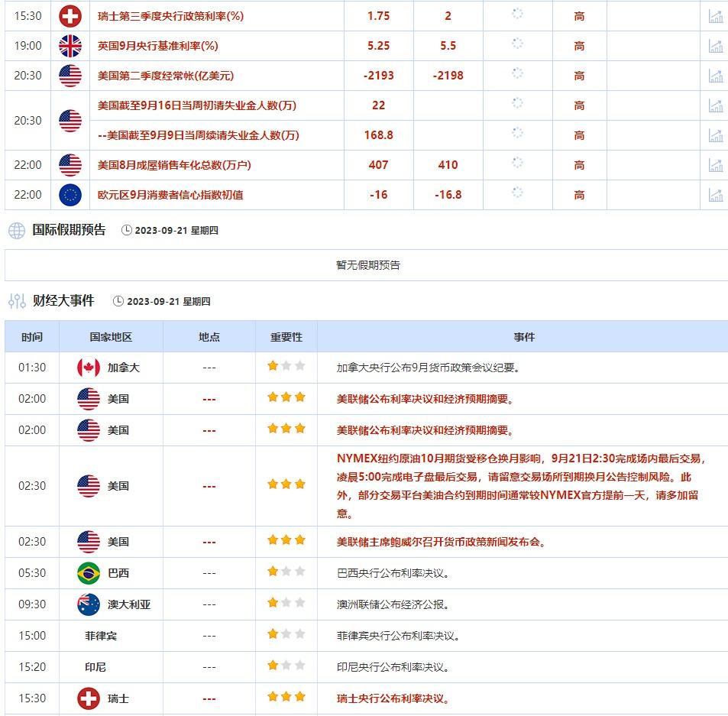Click 19:00 time cell

click(28, 46)
